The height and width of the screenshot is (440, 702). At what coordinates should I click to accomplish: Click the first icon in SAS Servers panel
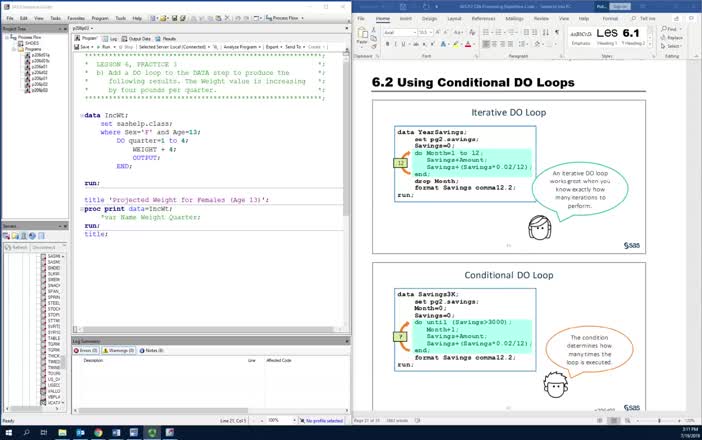click(x=6, y=236)
